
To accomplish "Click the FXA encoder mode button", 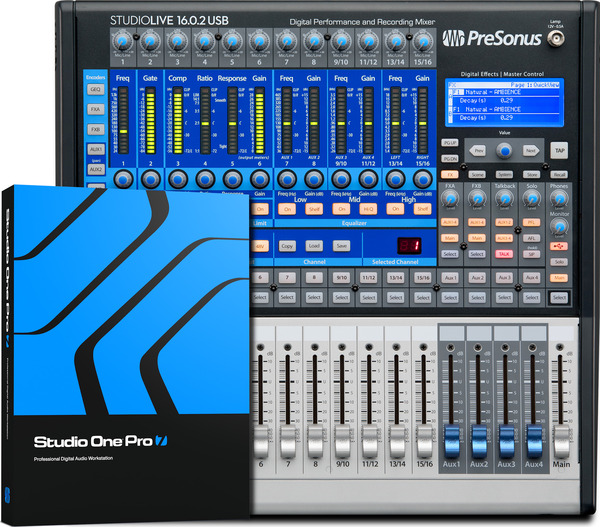I will [x=96, y=109].
